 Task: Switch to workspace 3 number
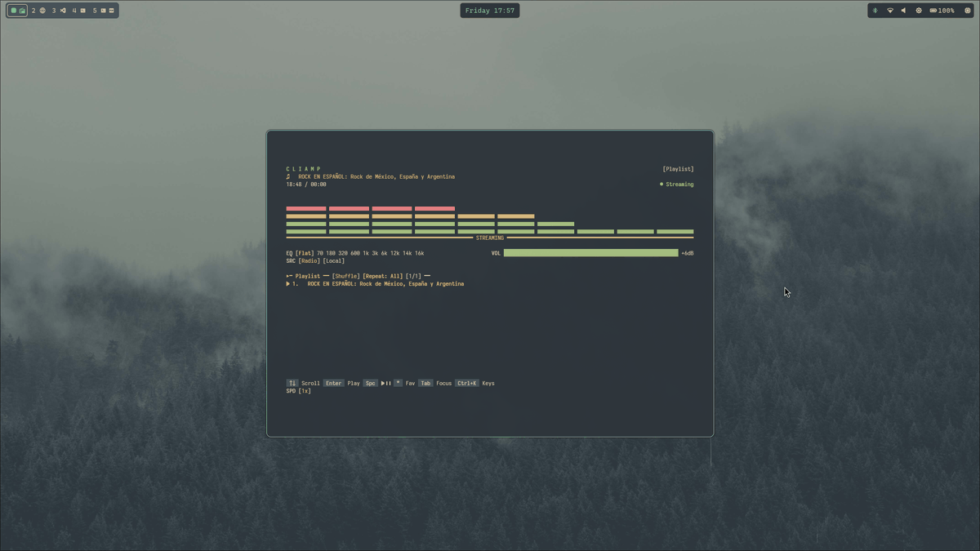coord(54,11)
